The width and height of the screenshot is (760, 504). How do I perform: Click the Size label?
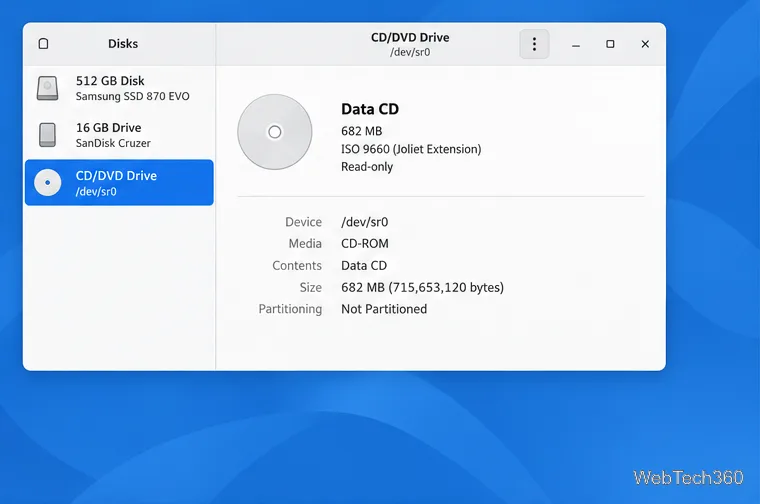point(311,287)
